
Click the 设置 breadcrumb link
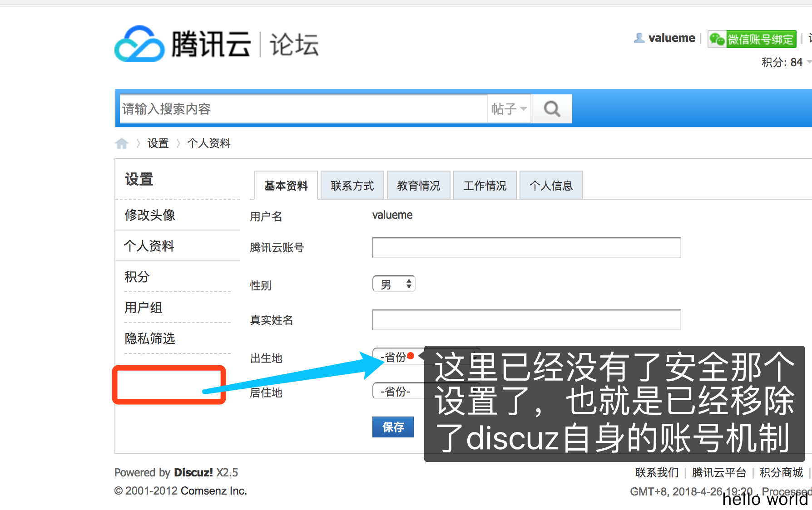158,143
